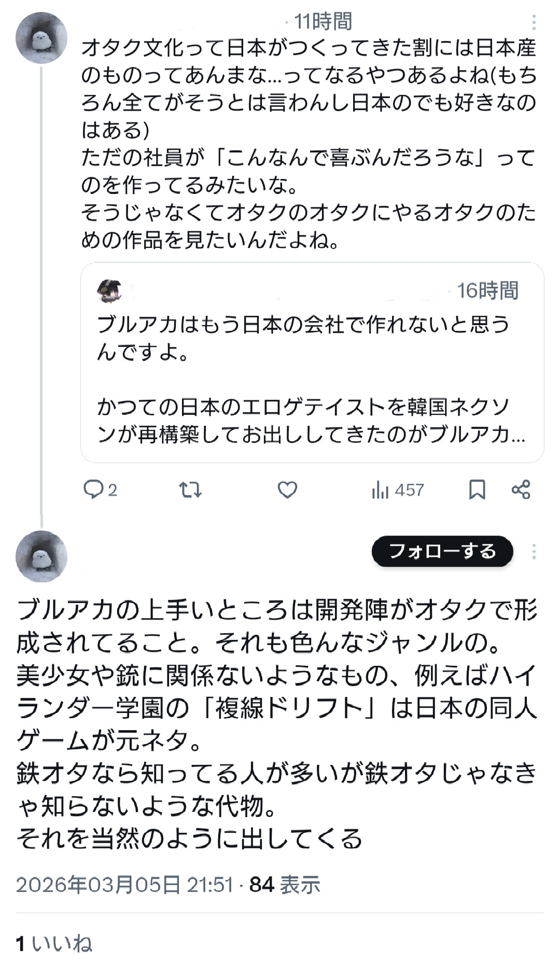View the 457 impressions analytics icon
The width and height of the screenshot is (560, 966).
pyautogui.click(x=380, y=489)
